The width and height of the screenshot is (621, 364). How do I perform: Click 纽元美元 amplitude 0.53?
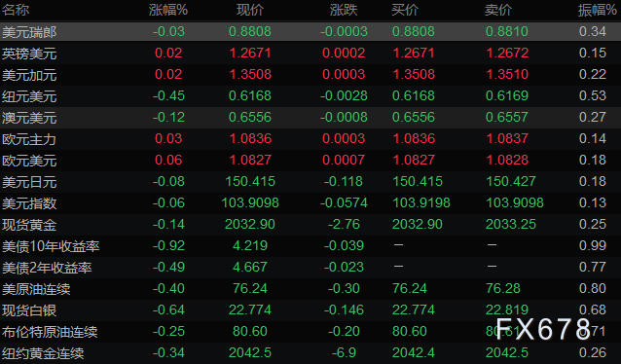tap(593, 95)
